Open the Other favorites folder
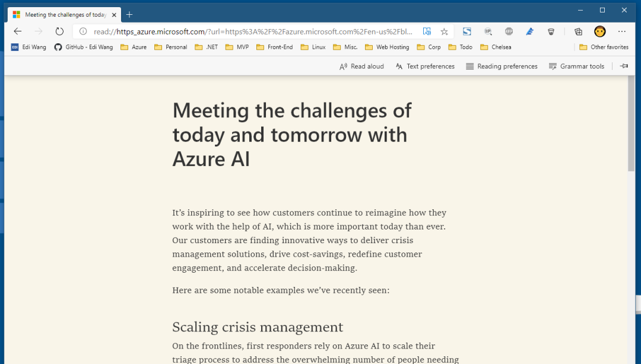 coord(604,47)
